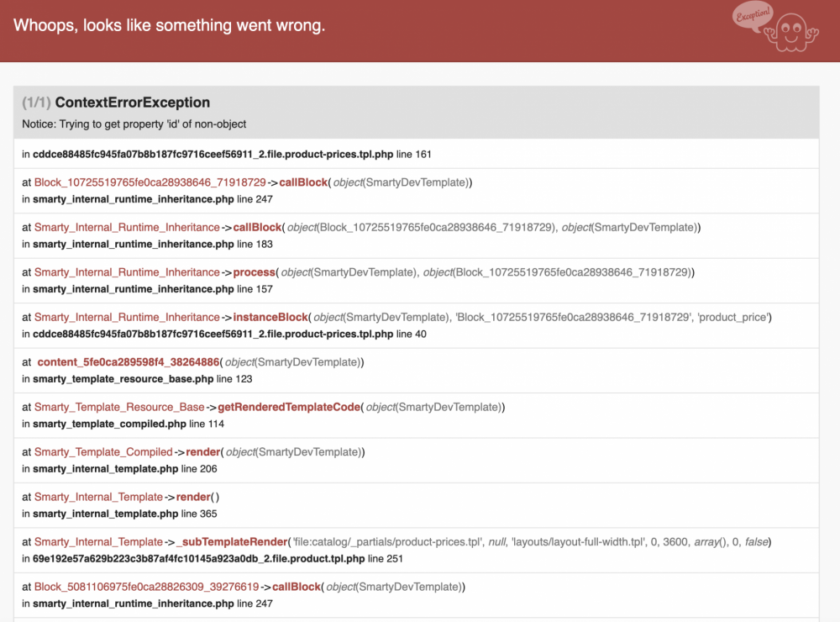This screenshot has height=622, width=840.
Task: Click the getRenderedTemplateCode method link
Action: [290, 407]
